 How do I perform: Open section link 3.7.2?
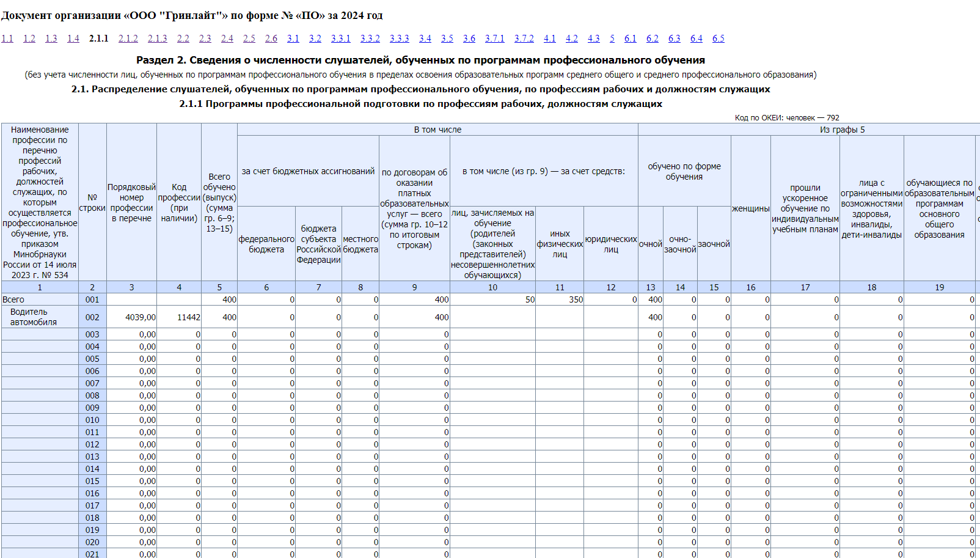click(x=524, y=39)
